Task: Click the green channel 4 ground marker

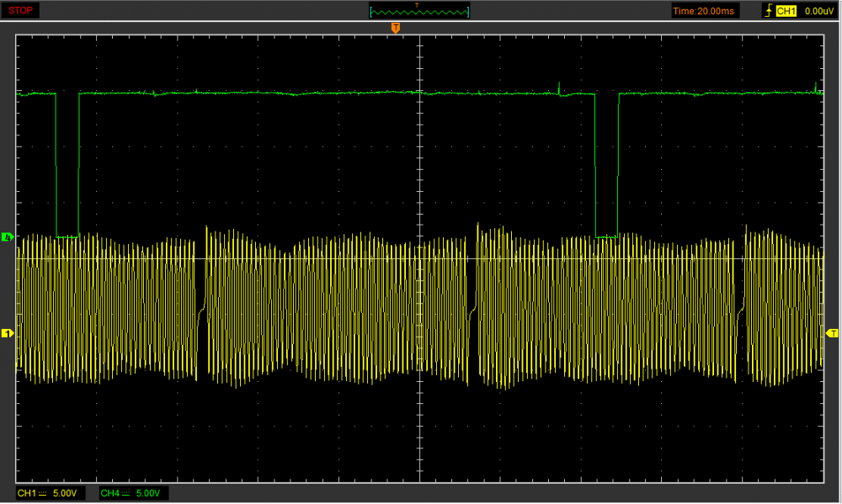Action: point(8,237)
